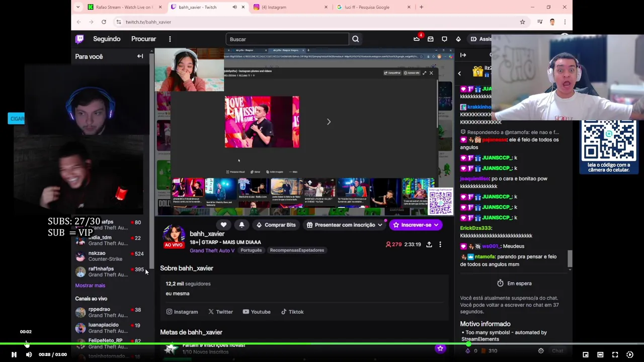The width and height of the screenshot is (644, 362).
Task: Open the Bits diamond icon in the header
Action: coord(458,39)
